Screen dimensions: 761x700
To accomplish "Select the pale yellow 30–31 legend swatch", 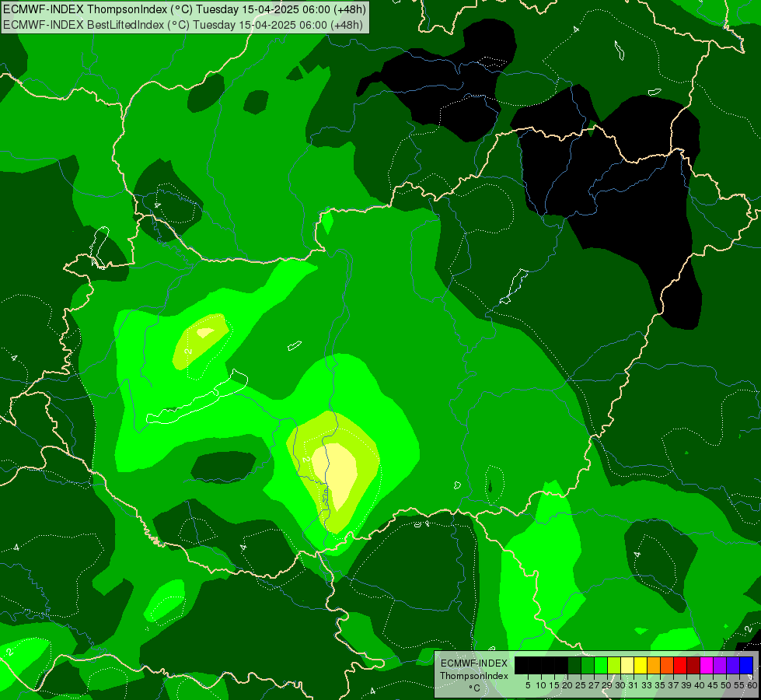I will tap(627, 665).
